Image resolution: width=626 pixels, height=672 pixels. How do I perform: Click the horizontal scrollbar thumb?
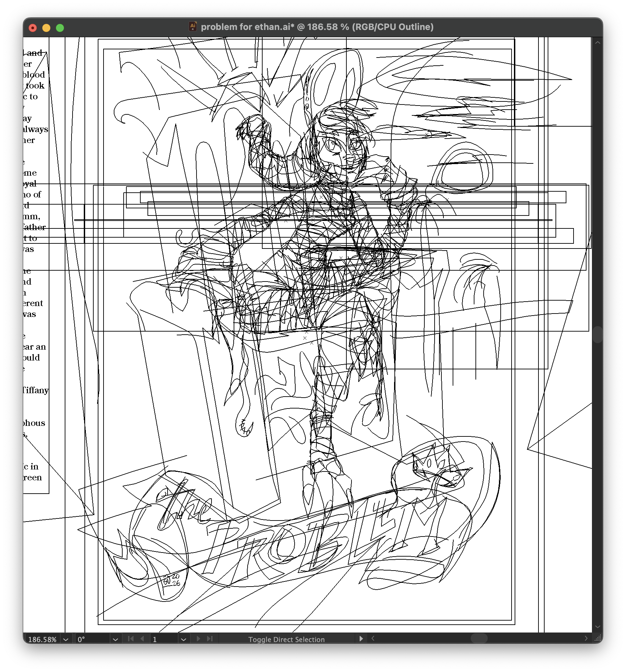tap(479, 638)
